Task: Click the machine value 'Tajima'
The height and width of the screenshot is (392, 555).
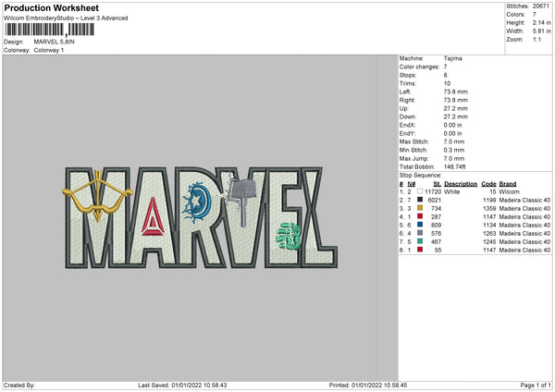Action: (452, 58)
